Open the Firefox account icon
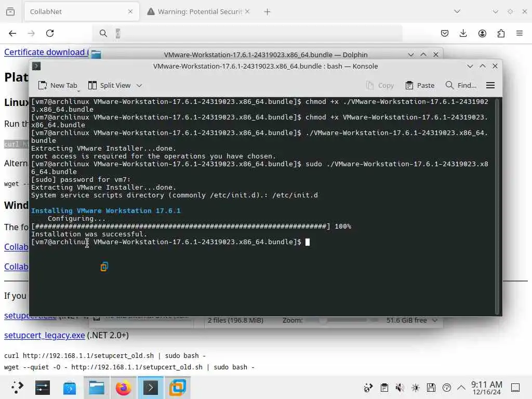This screenshot has width=532, height=399. [x=482, y=33]
